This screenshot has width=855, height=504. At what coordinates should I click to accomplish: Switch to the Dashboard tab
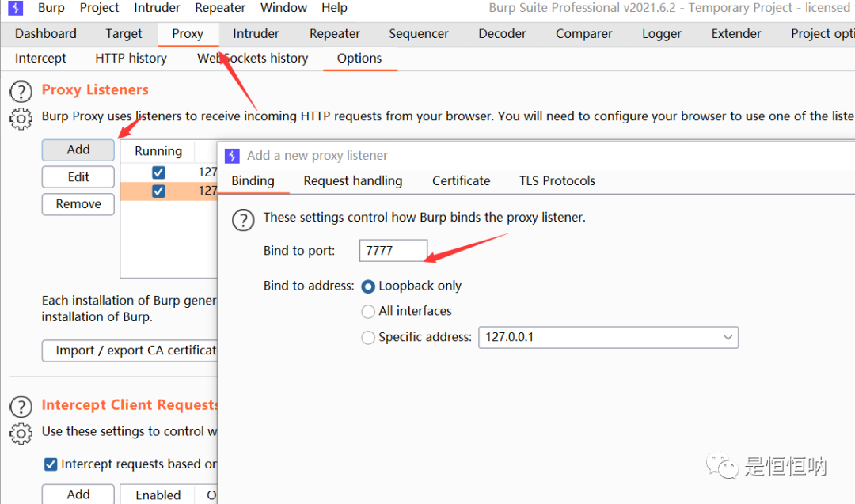[46, 34]
